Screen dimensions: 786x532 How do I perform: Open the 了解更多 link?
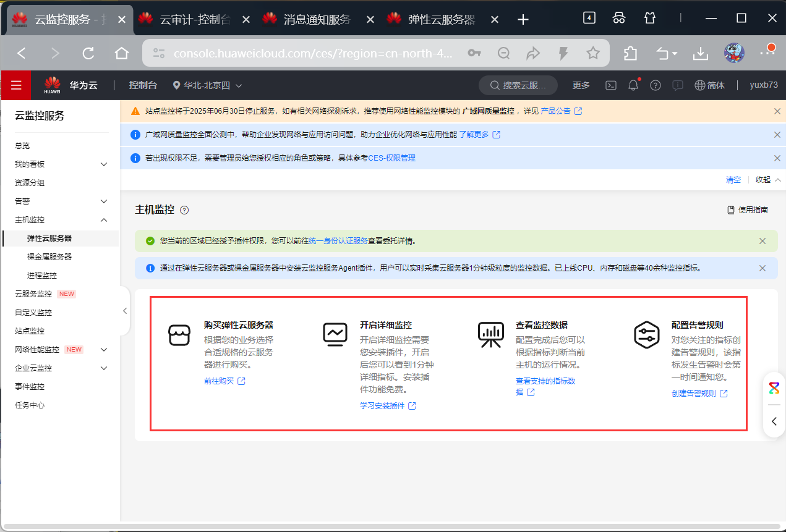pos(479,135)
